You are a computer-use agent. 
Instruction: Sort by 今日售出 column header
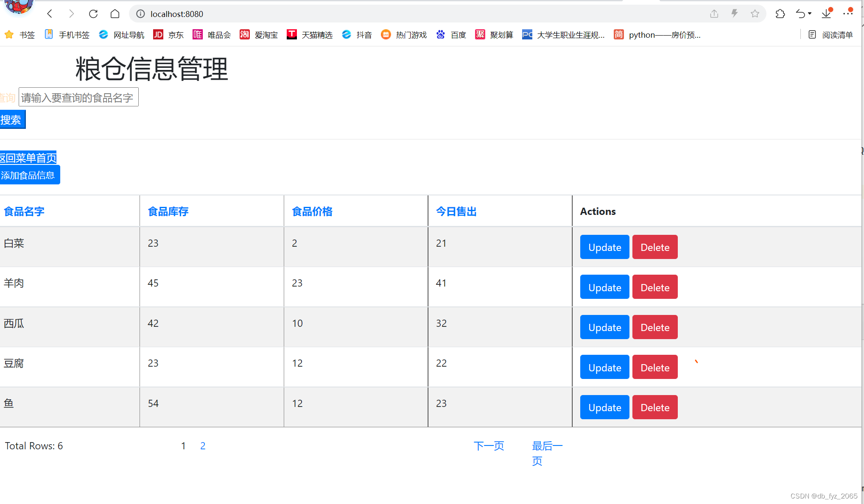456,212
